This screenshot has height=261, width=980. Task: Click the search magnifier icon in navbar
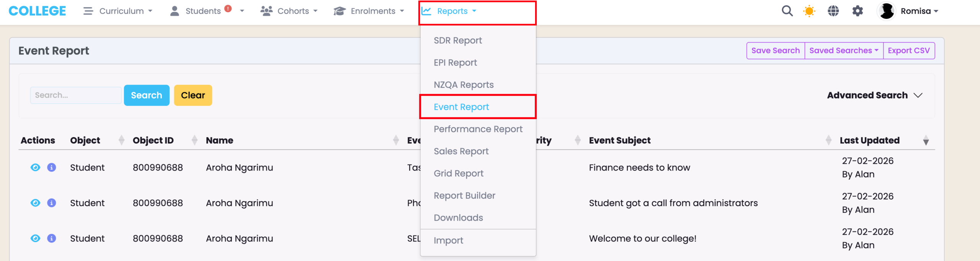click(787, 11)
